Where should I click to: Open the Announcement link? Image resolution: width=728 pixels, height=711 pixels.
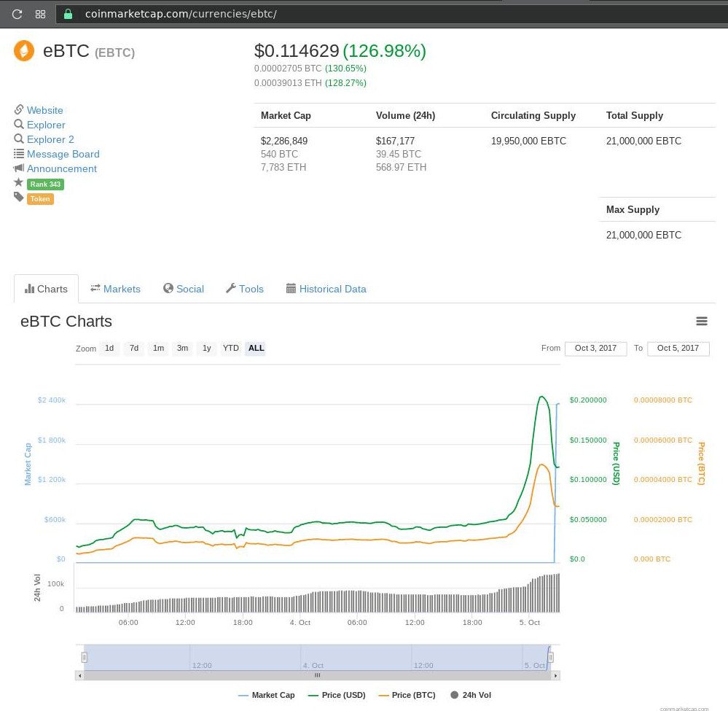[x=62, y=168]
